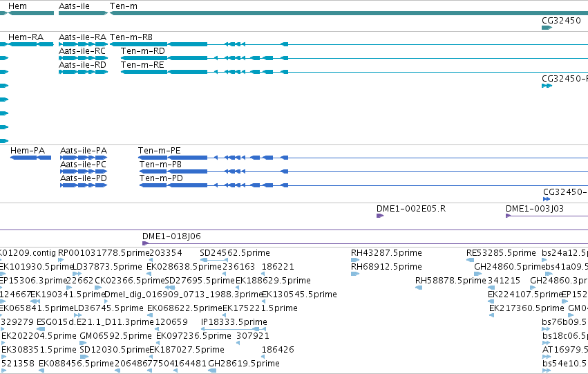Click the Aats-ile-PD protein label
The image size is (588, 374).
coord(84,178)
